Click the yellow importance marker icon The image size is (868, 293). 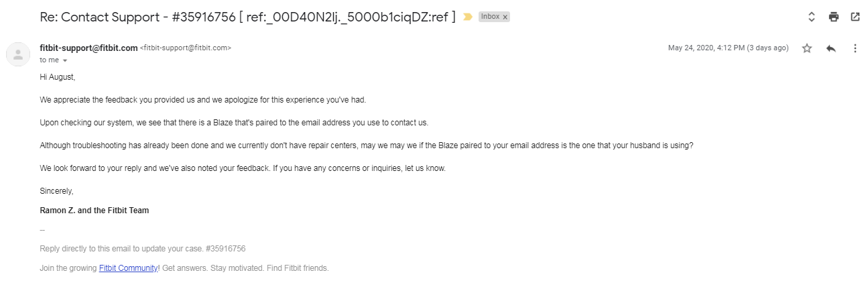(x=468, y=17)
